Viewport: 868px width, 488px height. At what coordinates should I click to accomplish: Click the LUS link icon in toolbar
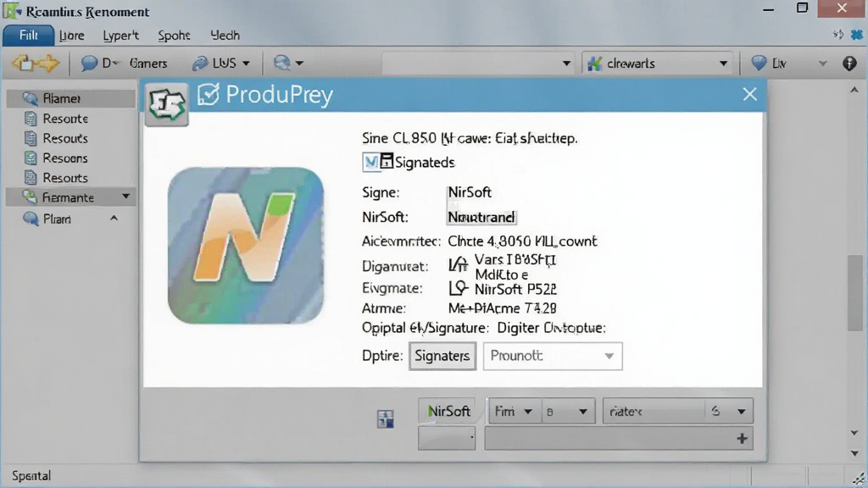click(x=200, y=64)
